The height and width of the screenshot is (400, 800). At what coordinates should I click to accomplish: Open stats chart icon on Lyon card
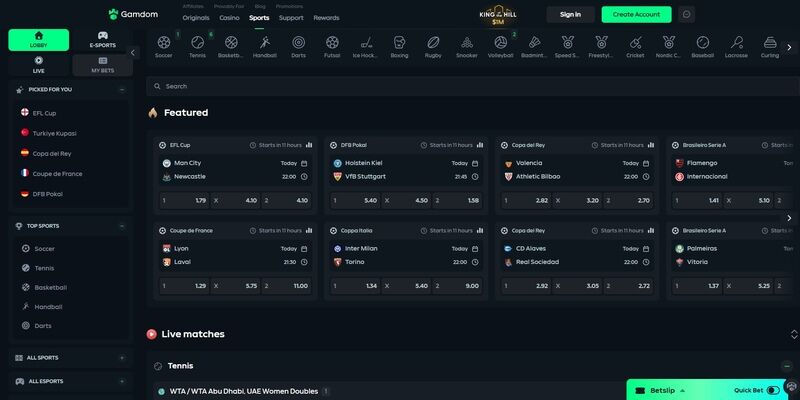(x=309, y=231)
